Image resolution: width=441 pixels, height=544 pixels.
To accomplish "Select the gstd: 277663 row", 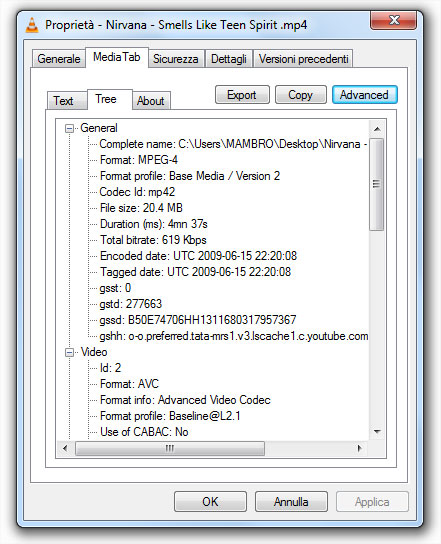I will tap(131, 304).
